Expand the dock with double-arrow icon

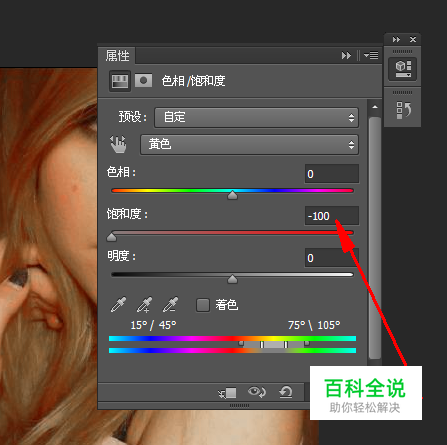click(x=396, y=39)
